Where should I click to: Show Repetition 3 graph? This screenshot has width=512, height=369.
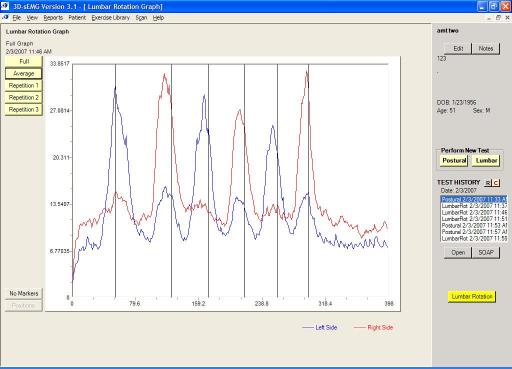click(24, 109)
